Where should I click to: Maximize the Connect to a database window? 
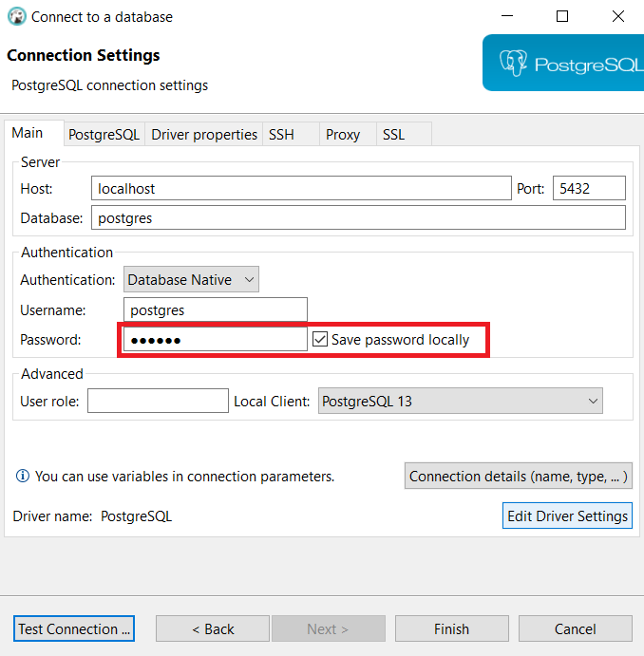click(562, 16)
